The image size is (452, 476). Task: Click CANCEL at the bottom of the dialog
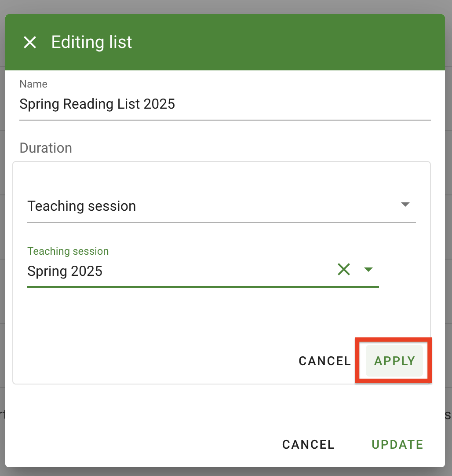click(308, 444)
